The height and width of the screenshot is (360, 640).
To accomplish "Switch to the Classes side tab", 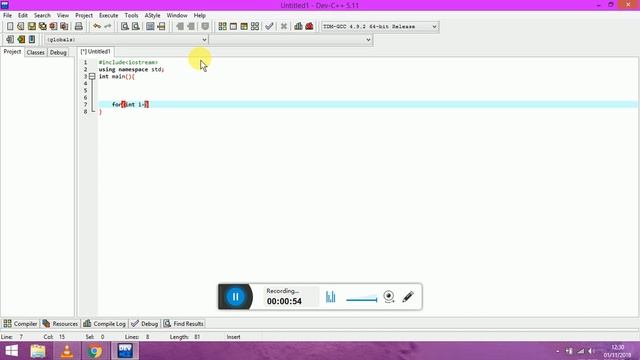I will coord(36,52).
